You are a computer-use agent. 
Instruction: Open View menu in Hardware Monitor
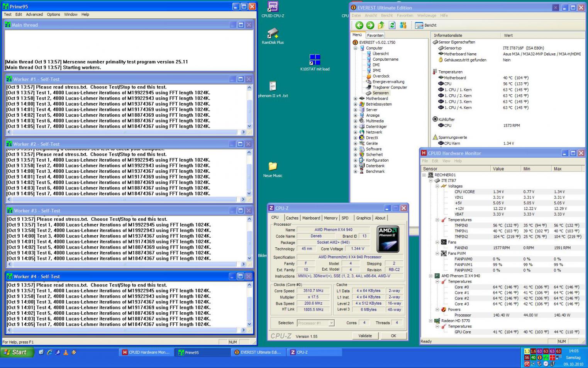pos(446,161)
